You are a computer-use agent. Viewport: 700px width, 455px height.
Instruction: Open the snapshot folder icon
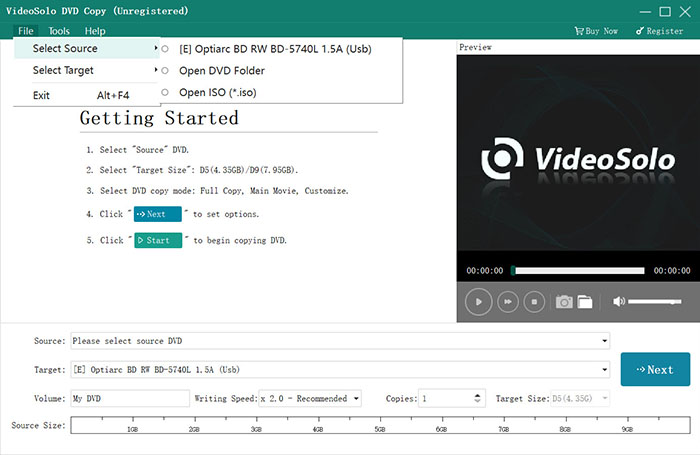[x=585, y=301]
